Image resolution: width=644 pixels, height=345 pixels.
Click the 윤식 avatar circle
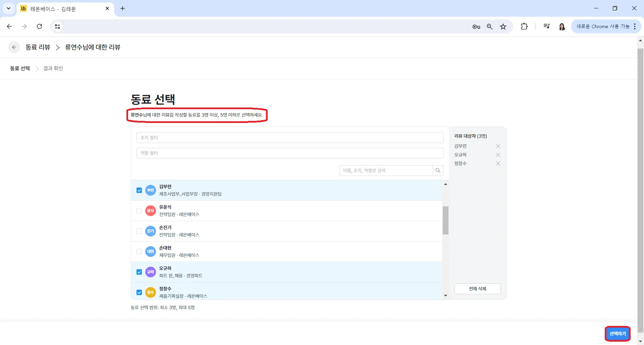click(x=151, y=211)
